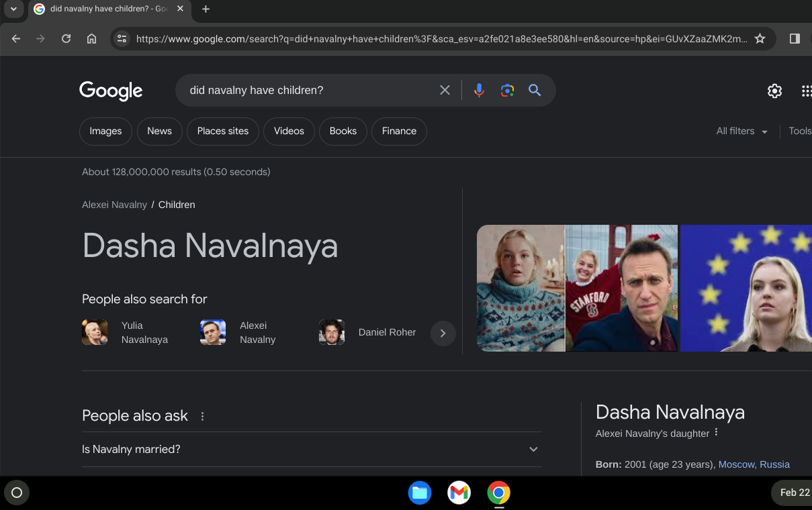Viewport: 812px width, 510px height.
Task: Select Yulia Navalnaya's avatar thumbnail
Action: (95, 332)
